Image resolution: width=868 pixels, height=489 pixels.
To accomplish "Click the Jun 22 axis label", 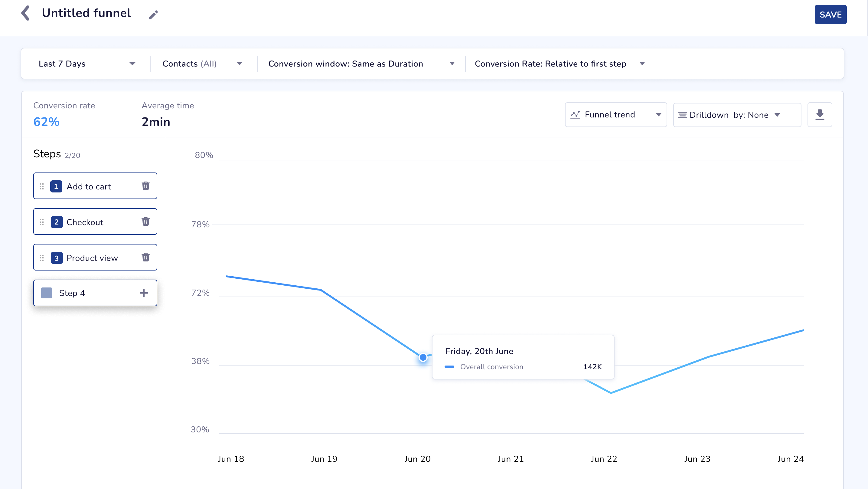I will pyautogui.click(x=604, y=459).
